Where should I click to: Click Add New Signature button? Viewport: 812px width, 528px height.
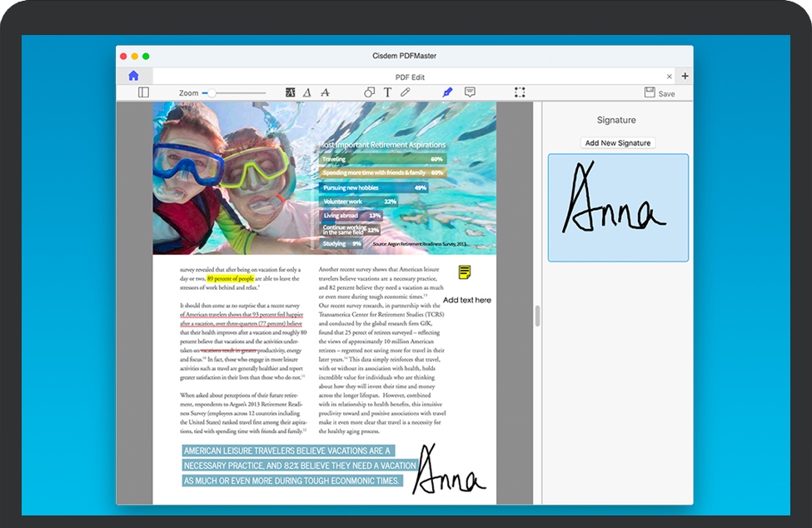coord(617,143)
